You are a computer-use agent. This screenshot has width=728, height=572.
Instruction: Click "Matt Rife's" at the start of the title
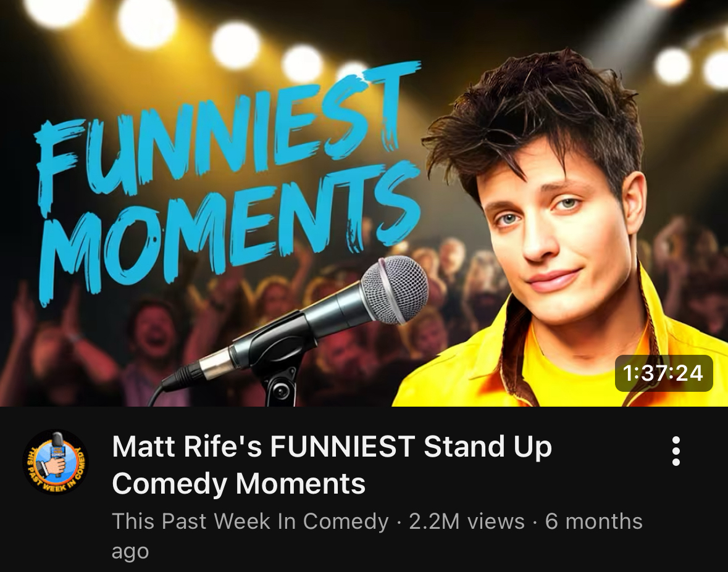click(186, 447)
